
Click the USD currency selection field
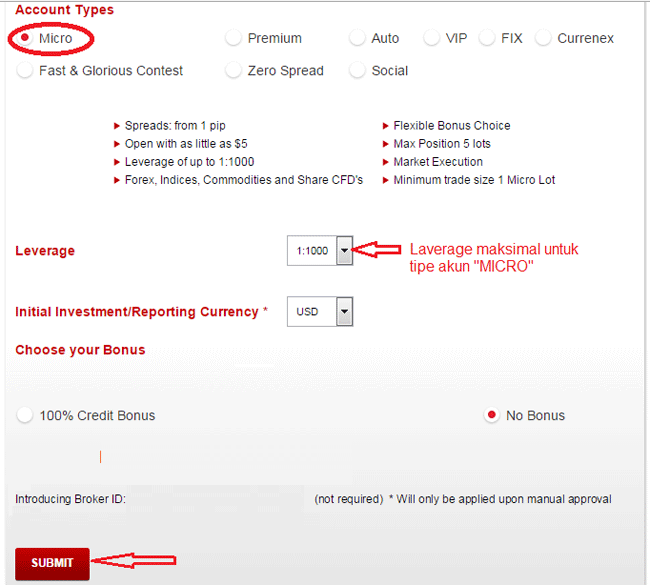[312, 311]
